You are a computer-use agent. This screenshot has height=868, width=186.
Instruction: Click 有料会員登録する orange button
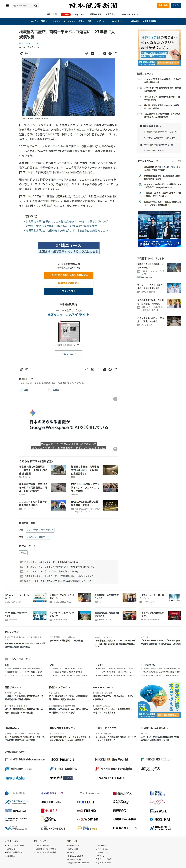[x=69, y=275]
